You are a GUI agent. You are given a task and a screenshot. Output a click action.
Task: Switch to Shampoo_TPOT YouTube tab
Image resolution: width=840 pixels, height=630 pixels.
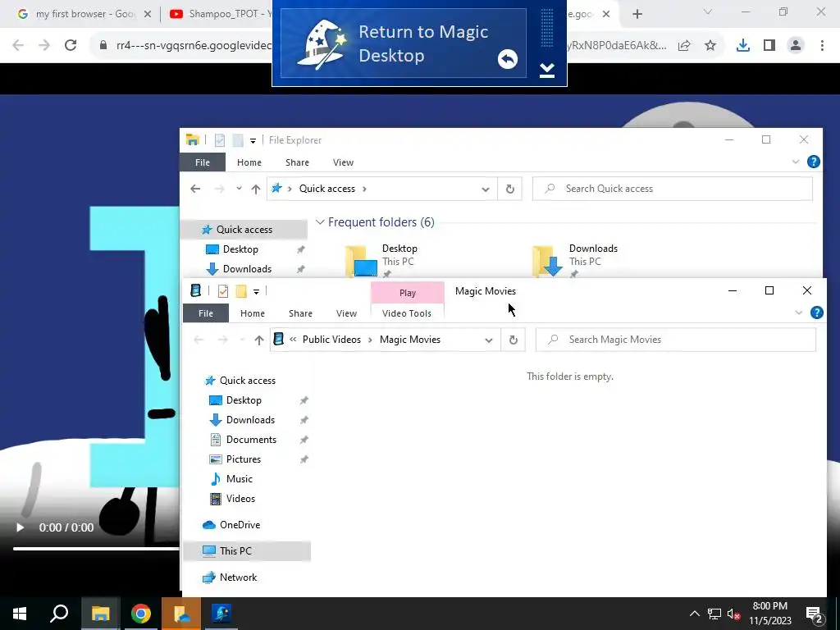221,14
